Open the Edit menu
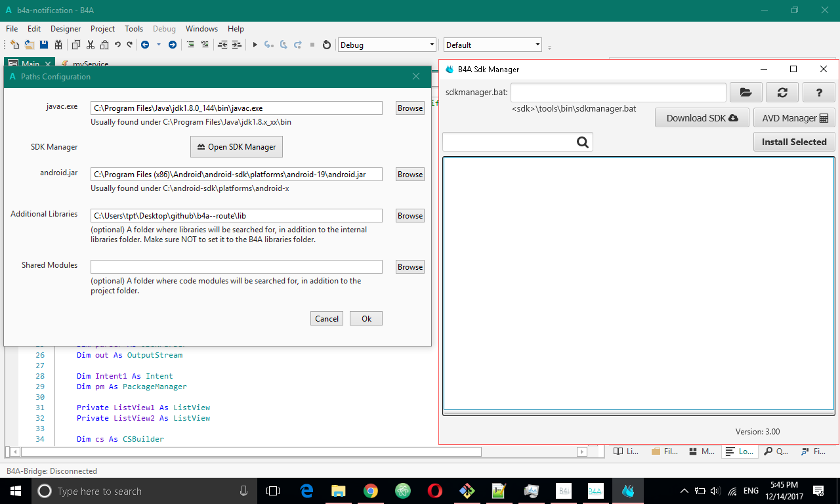This screenshot has width=840, height=504. click(x=34, y=29)
